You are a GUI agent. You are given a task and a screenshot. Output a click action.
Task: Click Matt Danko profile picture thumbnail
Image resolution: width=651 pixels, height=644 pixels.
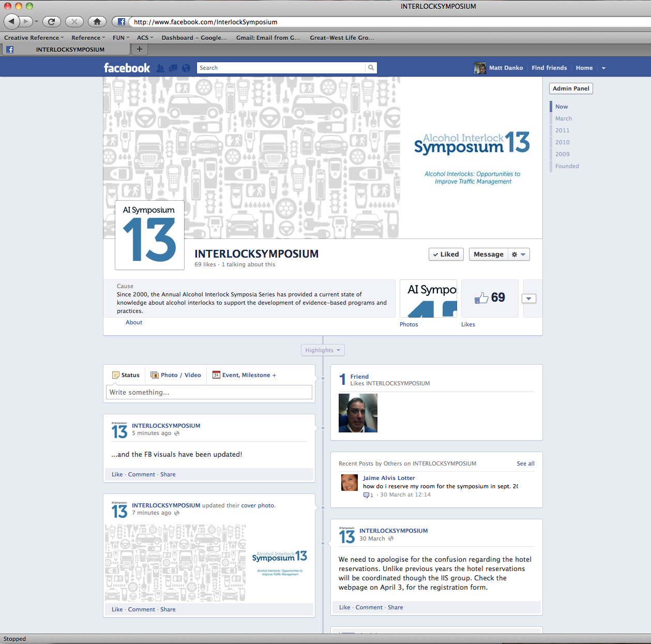(480, 68)
